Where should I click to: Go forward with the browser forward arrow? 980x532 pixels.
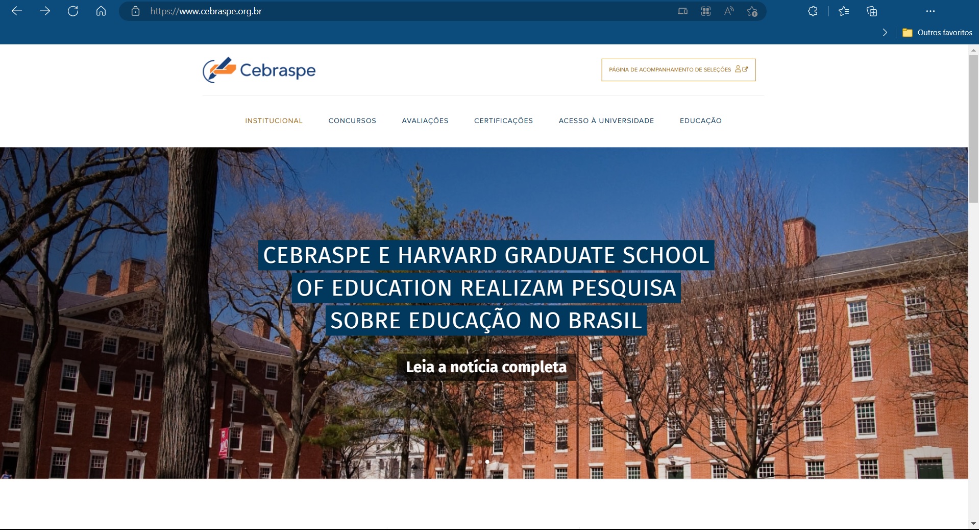click(x=45, y=11)
